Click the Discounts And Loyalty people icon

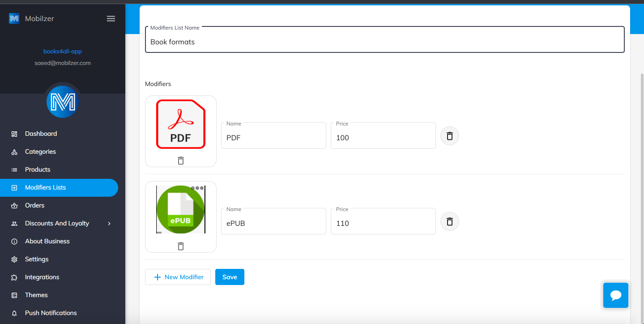point(14,223)
